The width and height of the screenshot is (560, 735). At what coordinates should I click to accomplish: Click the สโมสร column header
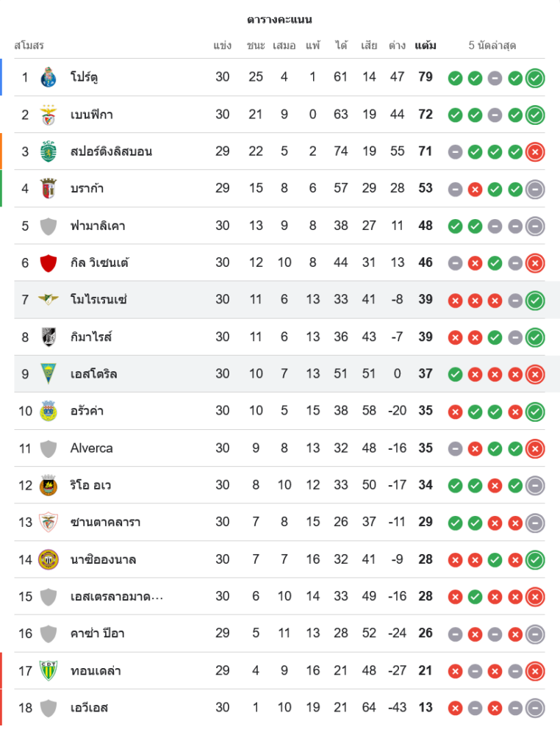(29, 46)
